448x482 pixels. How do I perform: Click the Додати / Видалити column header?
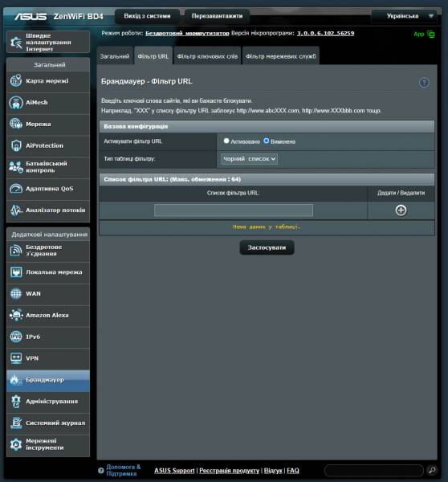tap(401, 193)
